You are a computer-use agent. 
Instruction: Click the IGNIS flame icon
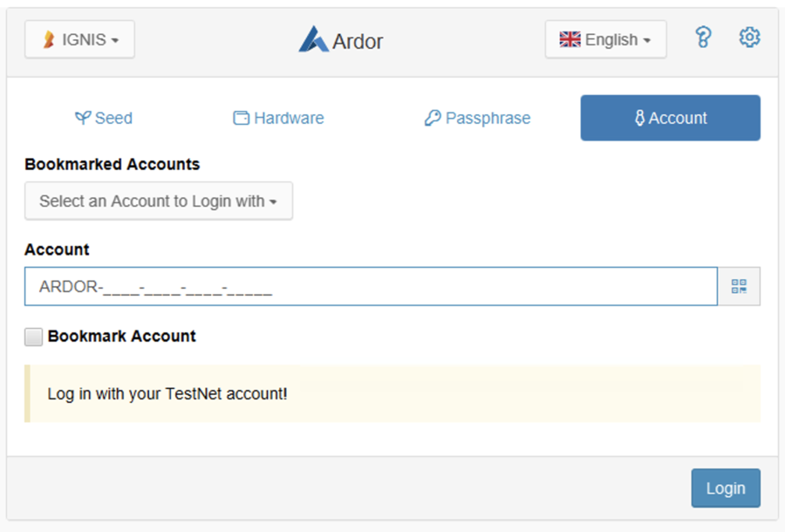[x=48, y=38]
